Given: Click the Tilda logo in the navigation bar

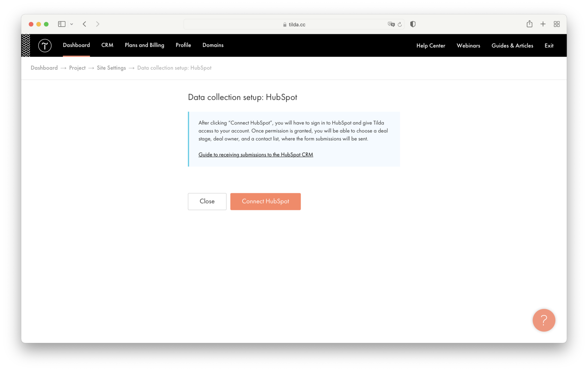Looking at the screenshot, I should (44, 45).
